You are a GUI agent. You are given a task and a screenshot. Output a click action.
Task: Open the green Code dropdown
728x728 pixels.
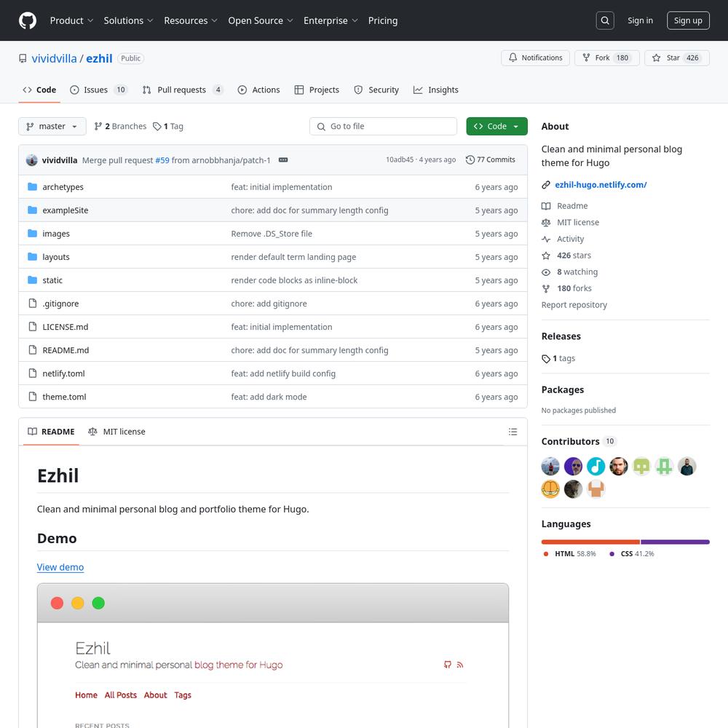pyautogui.click(x=496, y=127)
